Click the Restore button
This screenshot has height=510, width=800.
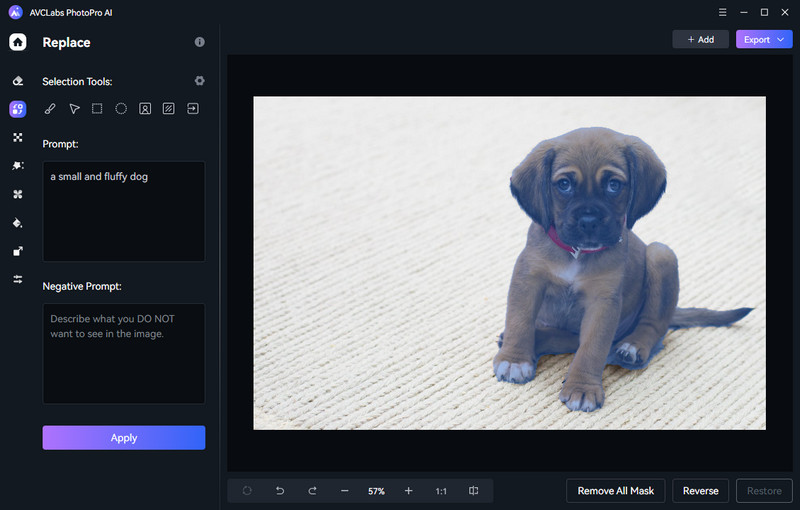(x=764, y=491)
